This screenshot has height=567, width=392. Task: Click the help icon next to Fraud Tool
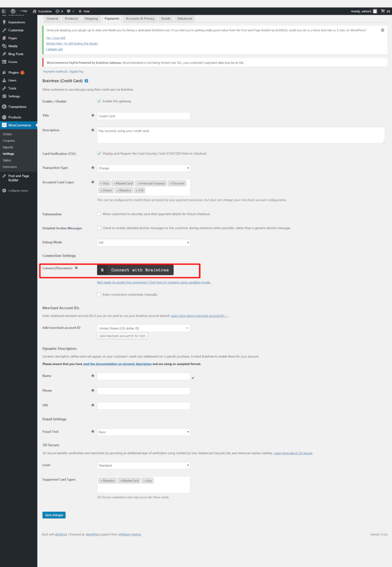(x=92, y=431)
